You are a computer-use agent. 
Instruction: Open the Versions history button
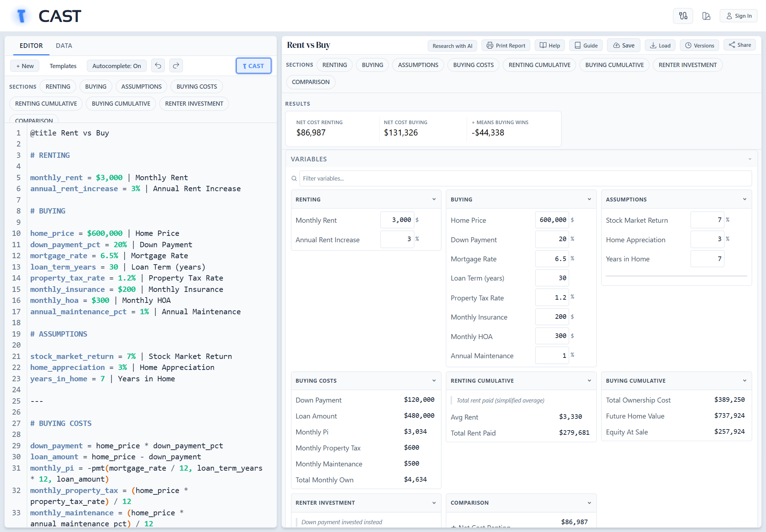(699, 45)
